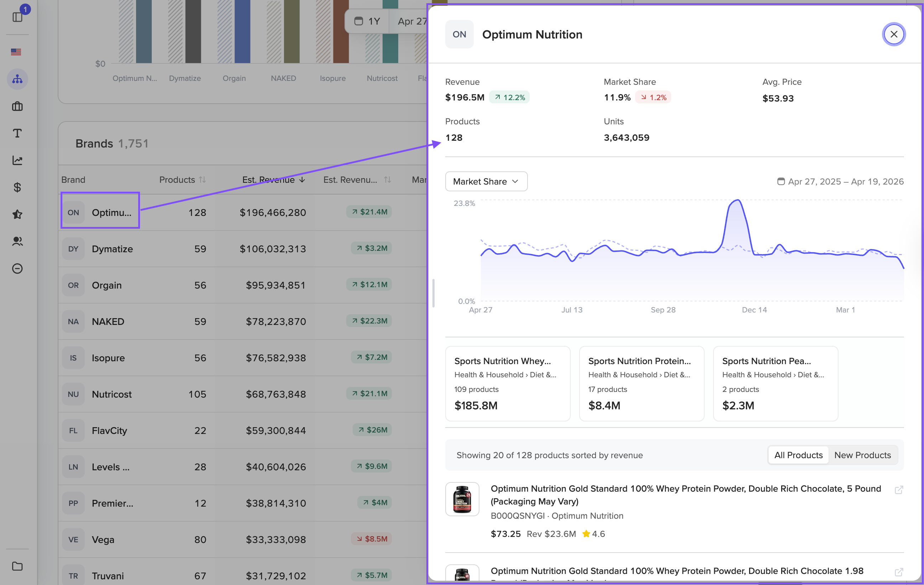Switch to All Products tab
Screen dimensions: 924x585
pyautogui.click(x=798, y=455)
